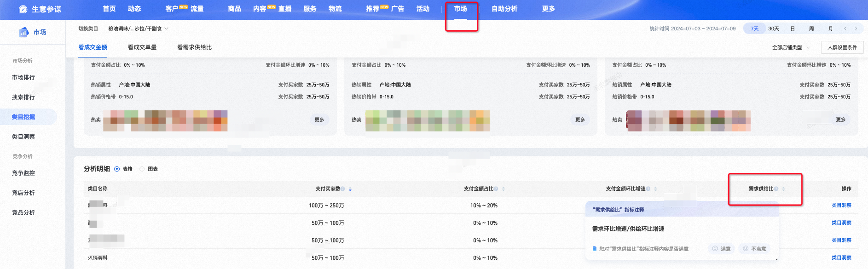
Task: Open the 市场 top menu
Action: coord(460,9)
